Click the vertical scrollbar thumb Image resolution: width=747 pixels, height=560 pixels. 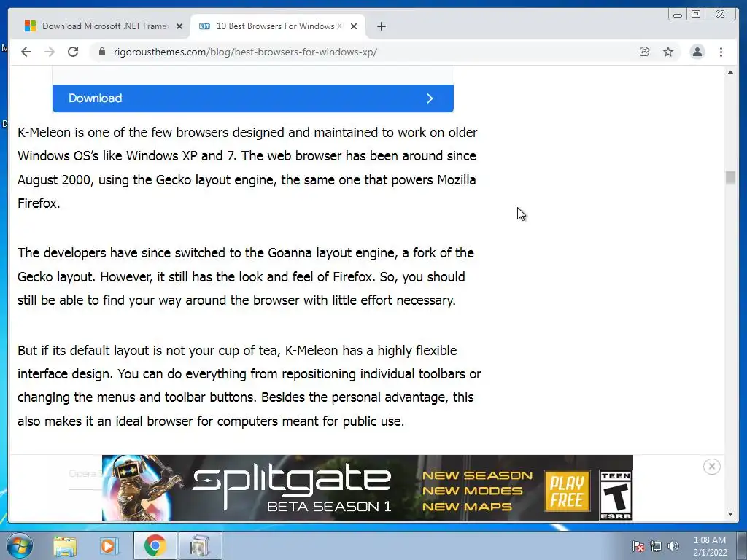point(730,177)
